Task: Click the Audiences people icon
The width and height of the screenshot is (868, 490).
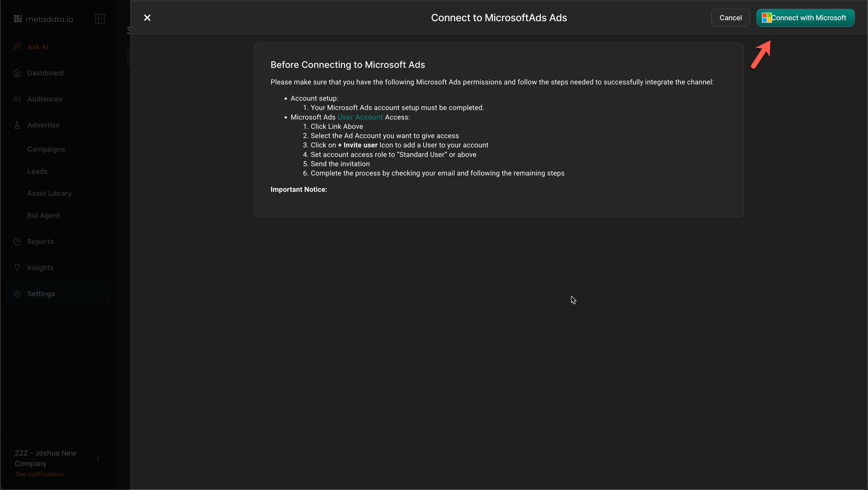Action: (18, 99)
